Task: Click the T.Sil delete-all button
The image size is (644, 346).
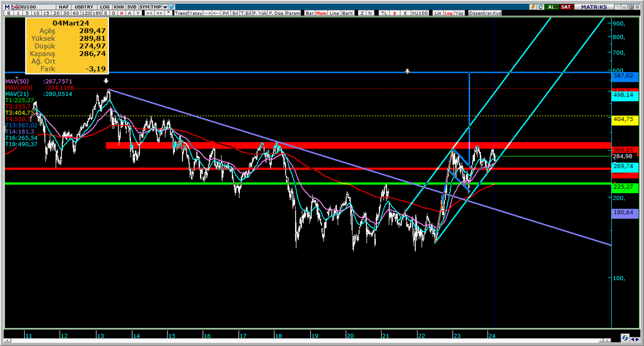Action: 246,13
